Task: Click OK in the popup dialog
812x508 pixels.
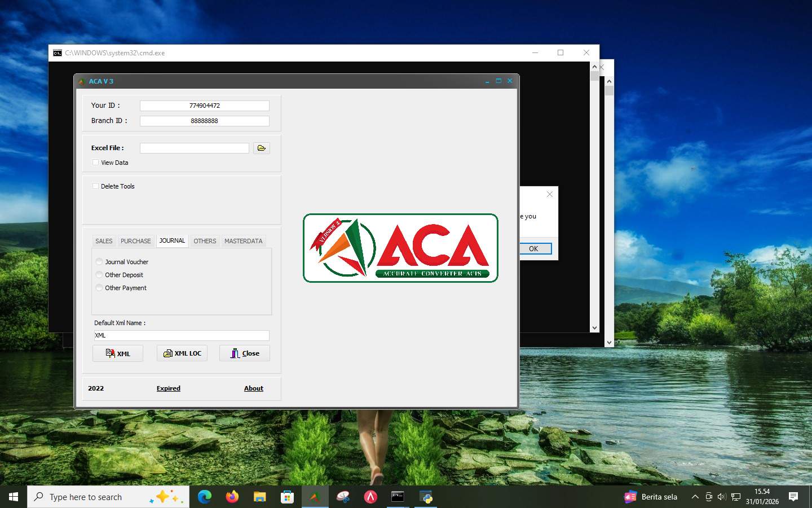Action: pos(534,248)
